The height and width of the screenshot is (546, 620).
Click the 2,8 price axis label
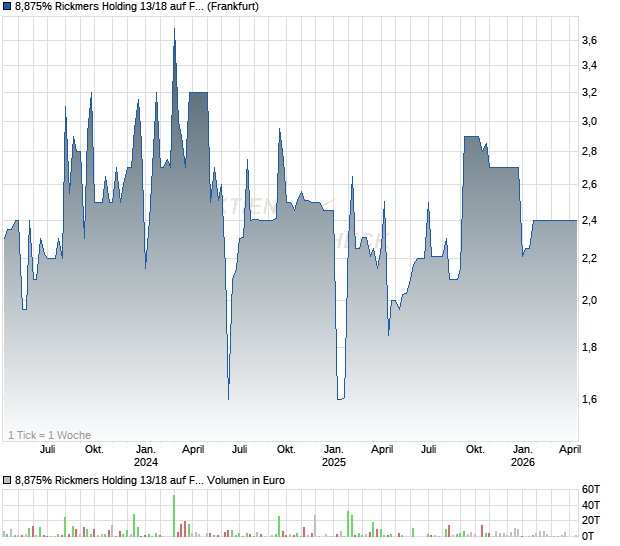(x=589, y=151)
